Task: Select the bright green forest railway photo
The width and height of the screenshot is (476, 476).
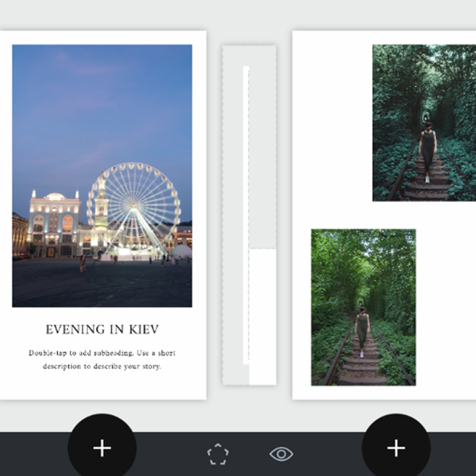Action: pos(363,307)
